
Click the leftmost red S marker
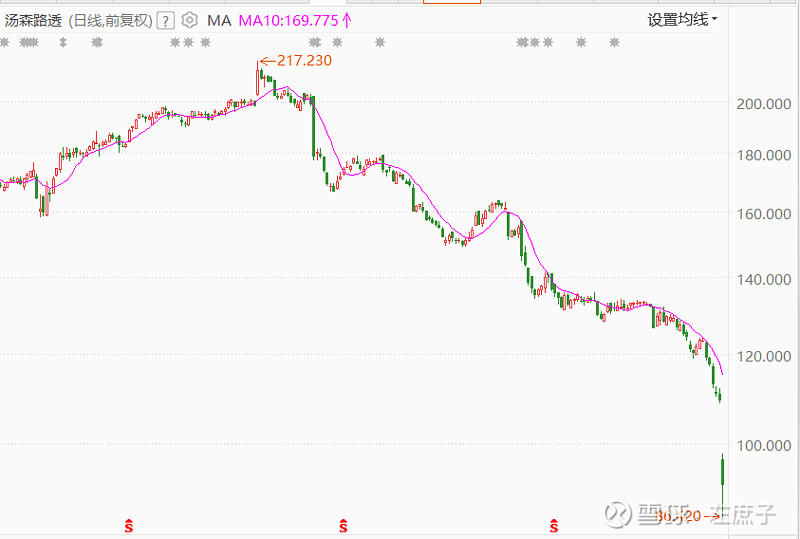(x=128, y=524)
